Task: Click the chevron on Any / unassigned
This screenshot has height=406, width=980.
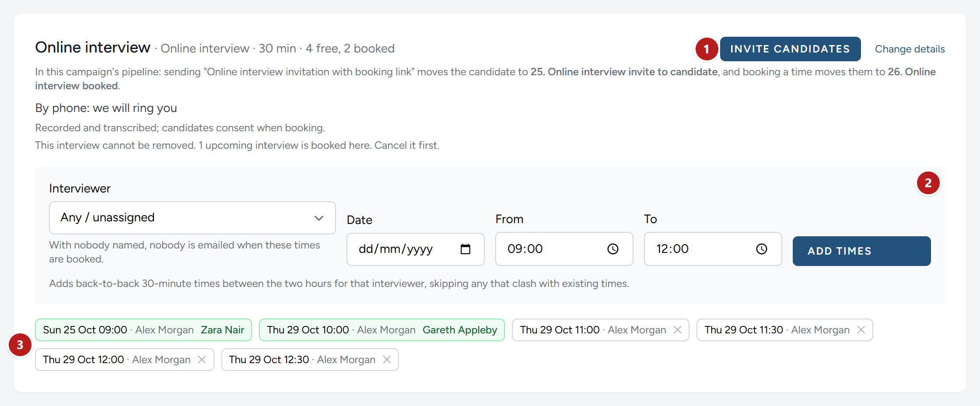Action: coord(319,218)
